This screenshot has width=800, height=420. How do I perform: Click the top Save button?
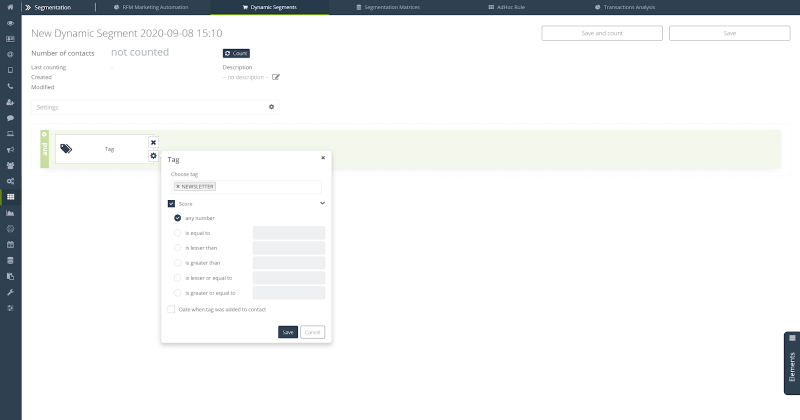730,33
